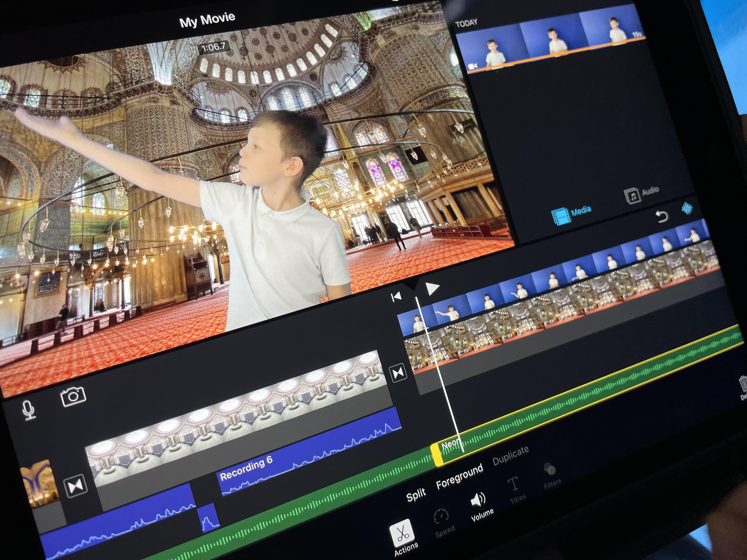
Task: Tap the yellow trim handle on Neon clip
Action: (x=436, y=455)
